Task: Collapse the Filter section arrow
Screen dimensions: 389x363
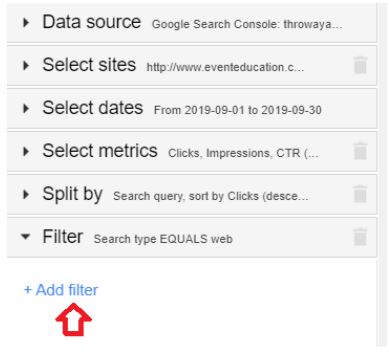Action: pos(25,237)
